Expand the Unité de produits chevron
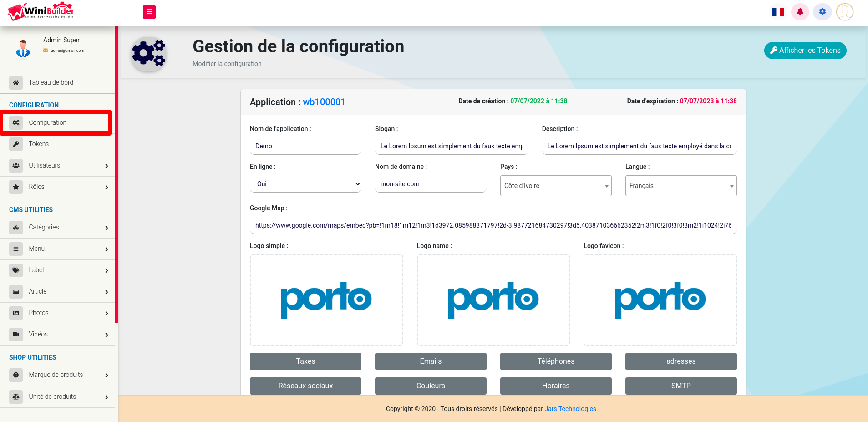Viewport: 868px width, 422px height. 107,397
